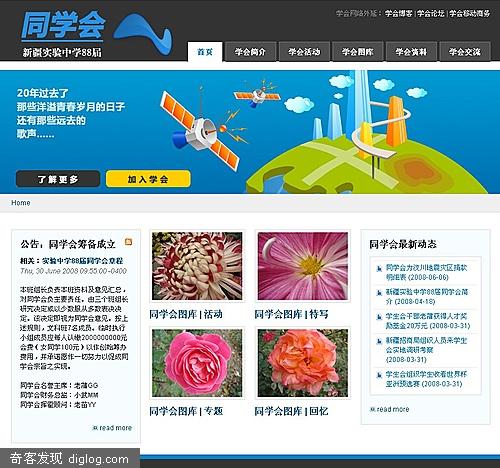
Task: Open news item dated 2008-06-06
Action: (427, 272)
